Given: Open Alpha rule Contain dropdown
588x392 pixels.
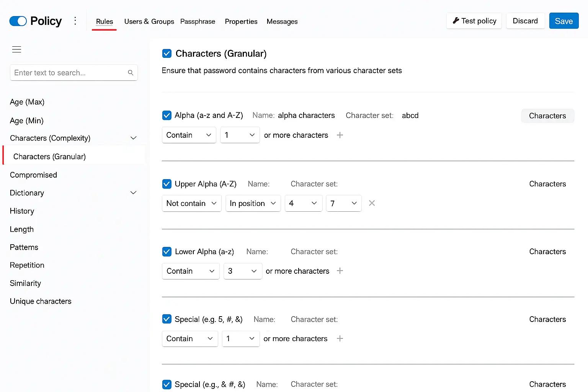Looking at the screenshot, I should [x=189, y=135].
